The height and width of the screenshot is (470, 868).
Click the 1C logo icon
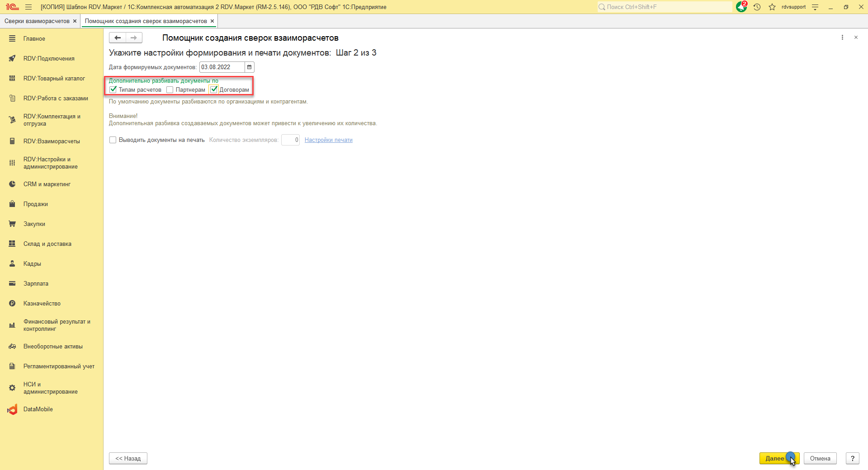(12, 7)
